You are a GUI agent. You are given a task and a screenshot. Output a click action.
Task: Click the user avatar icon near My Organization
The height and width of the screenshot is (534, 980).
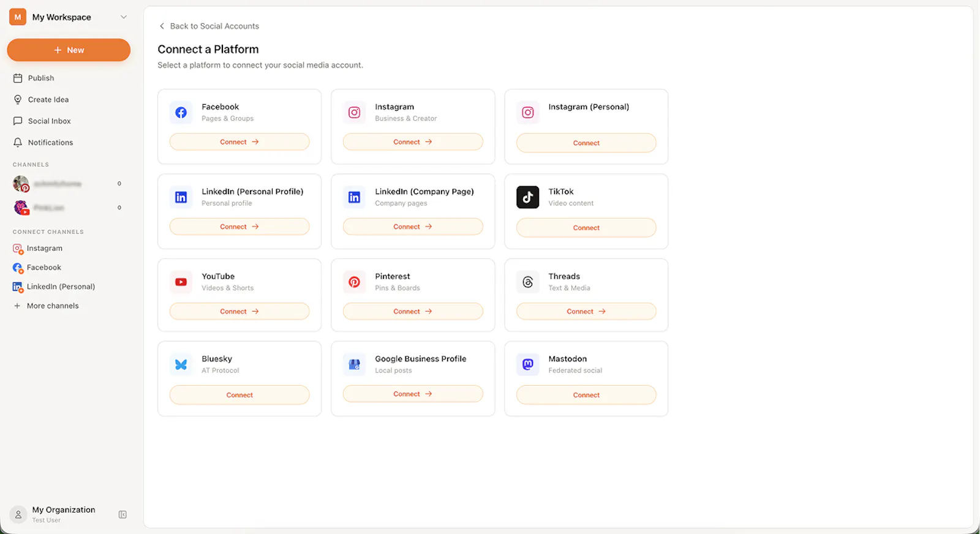(x=18, y=514)
